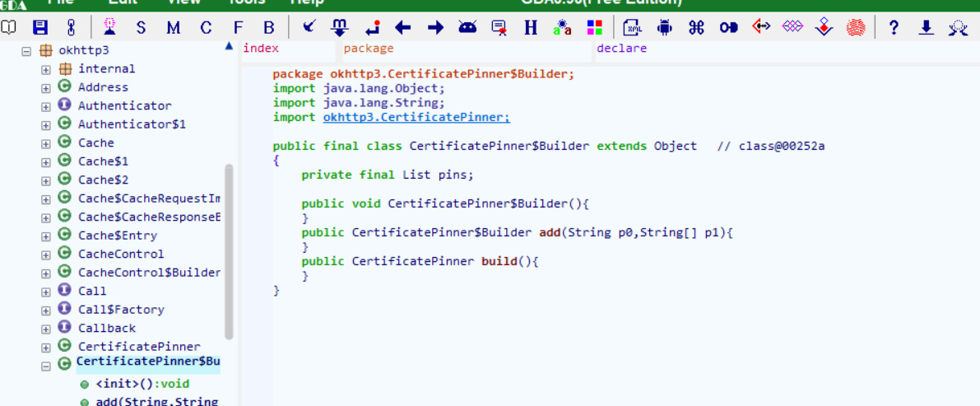Open the Edit menu
The height and width of the screenshot is (406, 980).
pyautogui.click(x=123, y=2)
